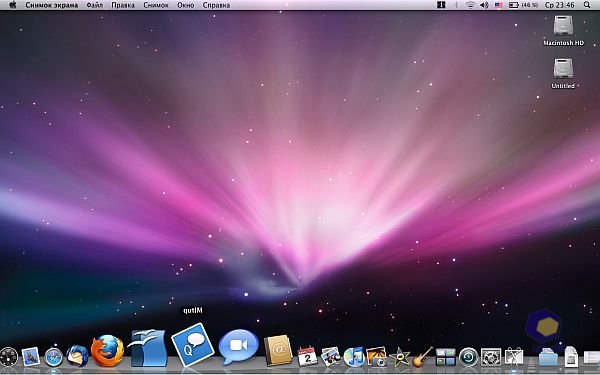
Task: Open the Wi-Fi status menu
Action: [470, 5]
